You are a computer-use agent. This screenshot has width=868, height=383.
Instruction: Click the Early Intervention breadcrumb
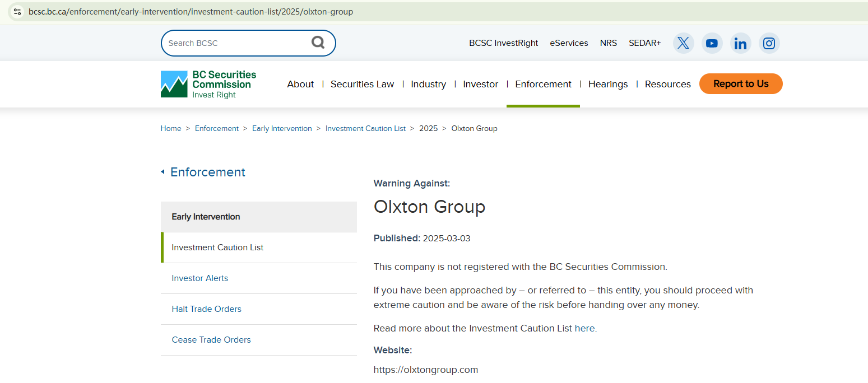[282, 128]
